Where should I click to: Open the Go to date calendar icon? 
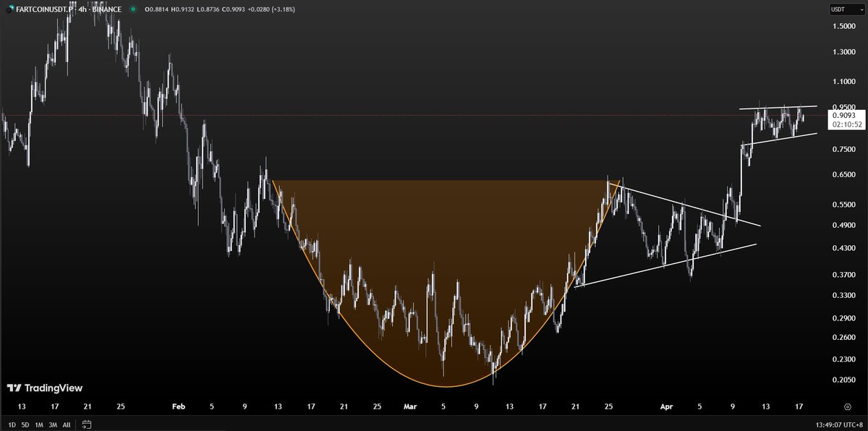point(87,424)
